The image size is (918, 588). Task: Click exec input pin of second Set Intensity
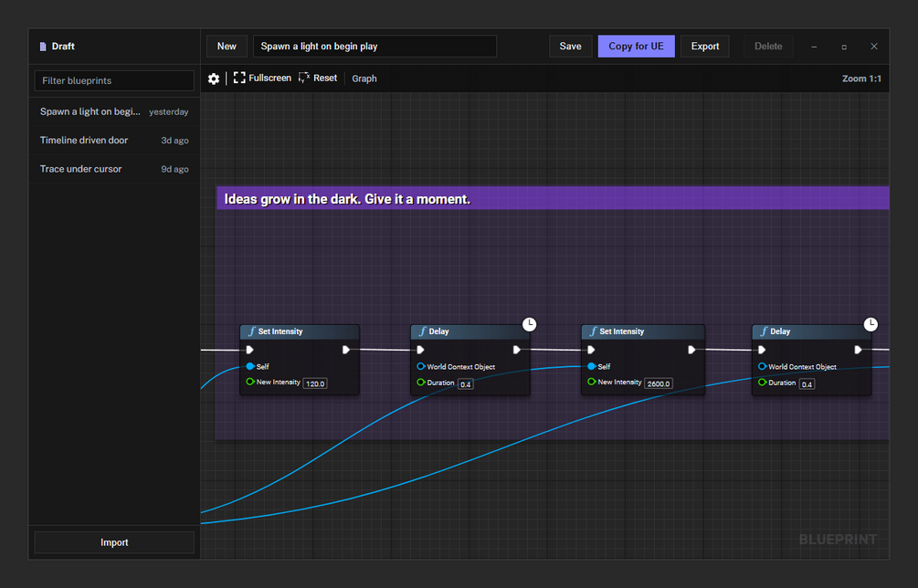(x=591, y=350)
